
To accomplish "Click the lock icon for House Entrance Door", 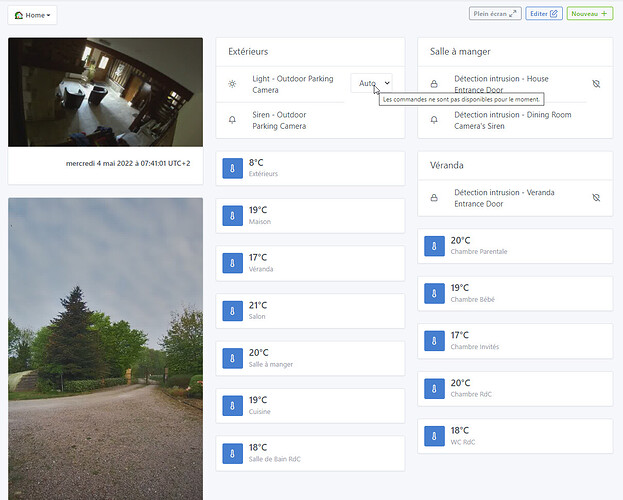I will click(434, 84).
